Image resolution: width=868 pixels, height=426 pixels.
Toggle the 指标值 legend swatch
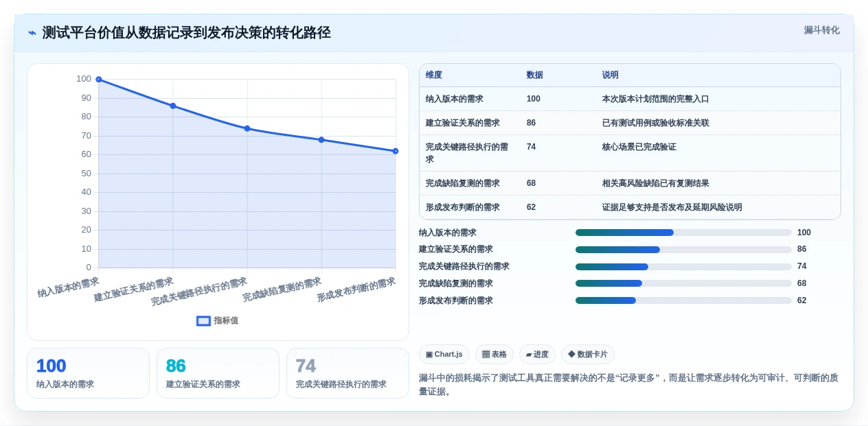click(x=203, y=320)
